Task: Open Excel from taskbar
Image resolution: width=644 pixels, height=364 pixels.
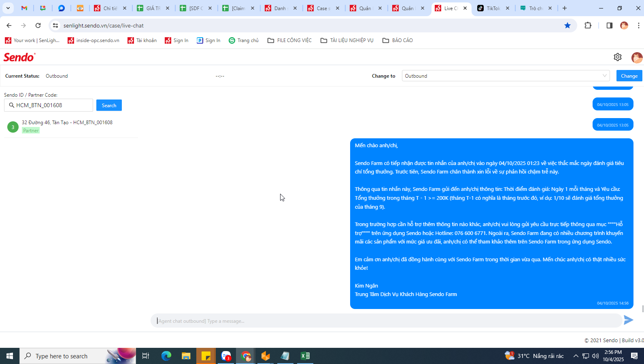Action: point(305,356)
